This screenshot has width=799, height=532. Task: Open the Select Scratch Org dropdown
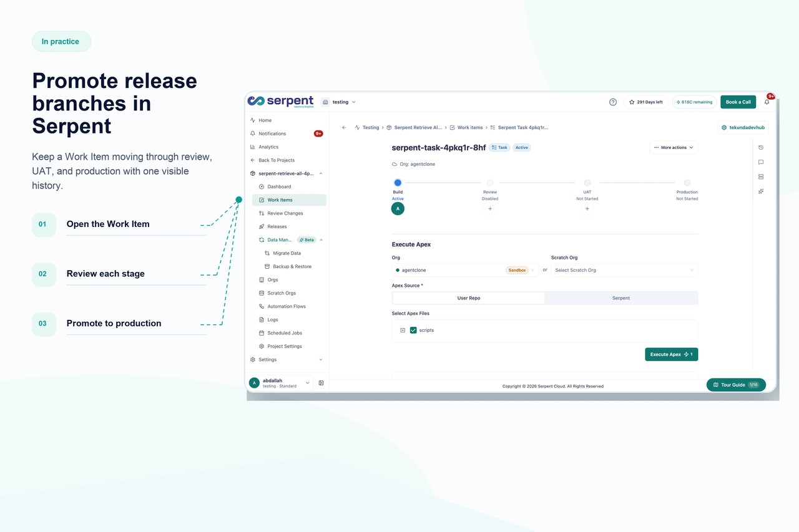coord(624,270)
